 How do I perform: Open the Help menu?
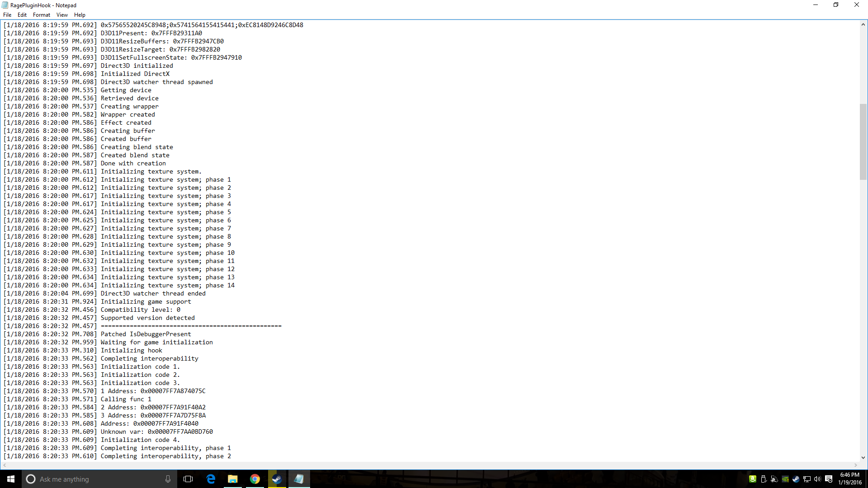pyautogui.click(x=80, y=15)
